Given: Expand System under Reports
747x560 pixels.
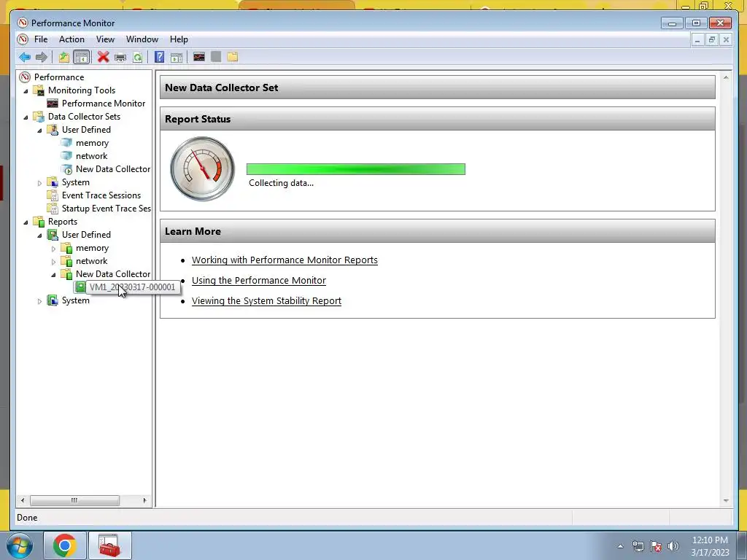Looking at the screenshot, I should pos(39,301).
